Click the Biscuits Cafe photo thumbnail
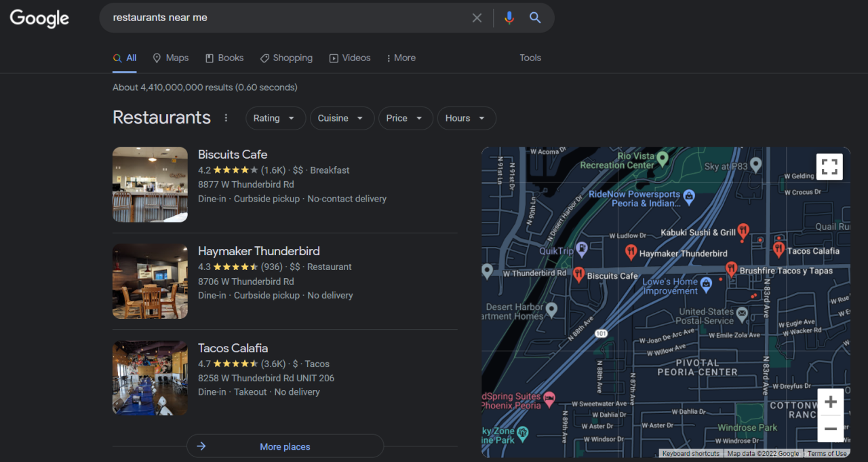The image size is (868, 462). click(150, 185)
